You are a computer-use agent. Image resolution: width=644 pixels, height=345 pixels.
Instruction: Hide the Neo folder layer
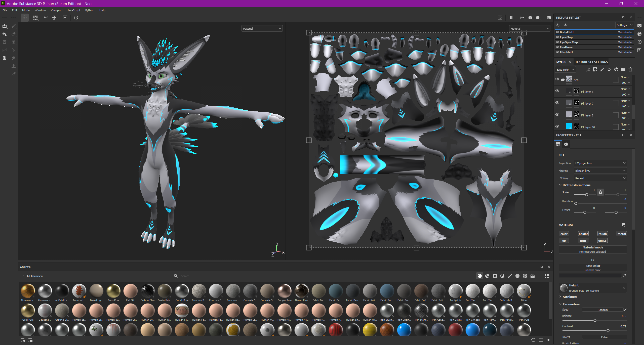pyautogui.click(x=557, y=79)
